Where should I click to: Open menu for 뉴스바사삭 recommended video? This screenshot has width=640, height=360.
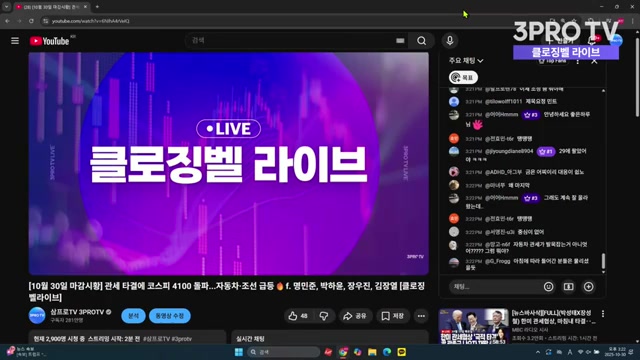[x=603, y=313]
